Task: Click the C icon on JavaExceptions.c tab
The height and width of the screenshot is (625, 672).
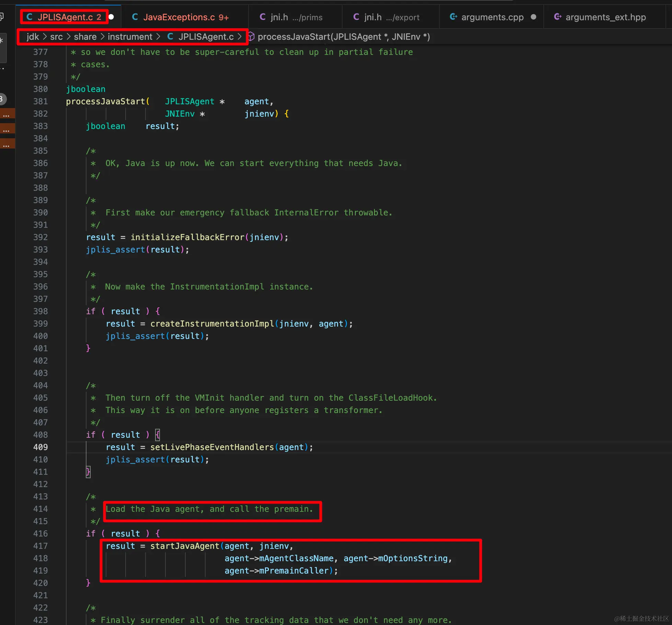Action: pyautogui.click(x=135, y=17)
